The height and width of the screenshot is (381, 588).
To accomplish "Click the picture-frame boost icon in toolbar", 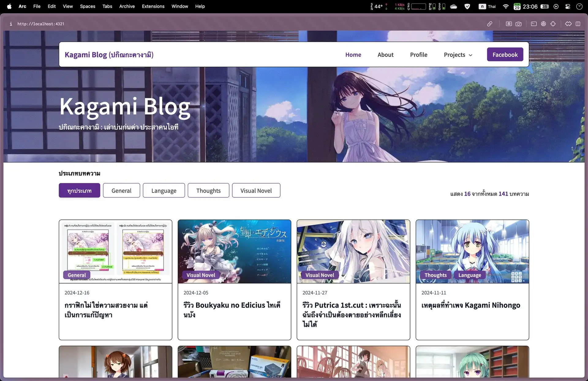I will (509, 24).
